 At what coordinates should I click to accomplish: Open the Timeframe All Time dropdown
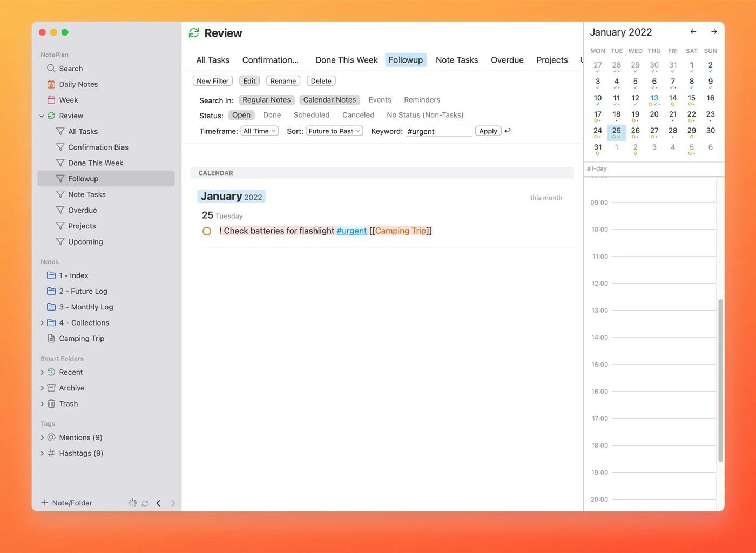[260, 131]
